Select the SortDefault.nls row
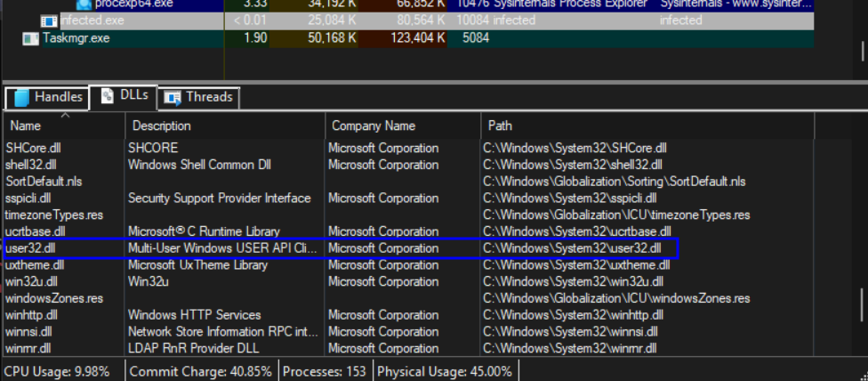868x381 pixels. pyautogui.click(x=408, y=182)
